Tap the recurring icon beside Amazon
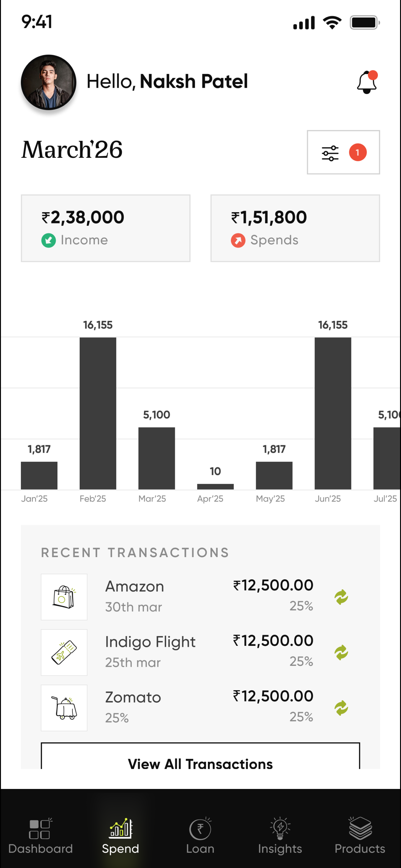The image size is (401, 868). 341,597
